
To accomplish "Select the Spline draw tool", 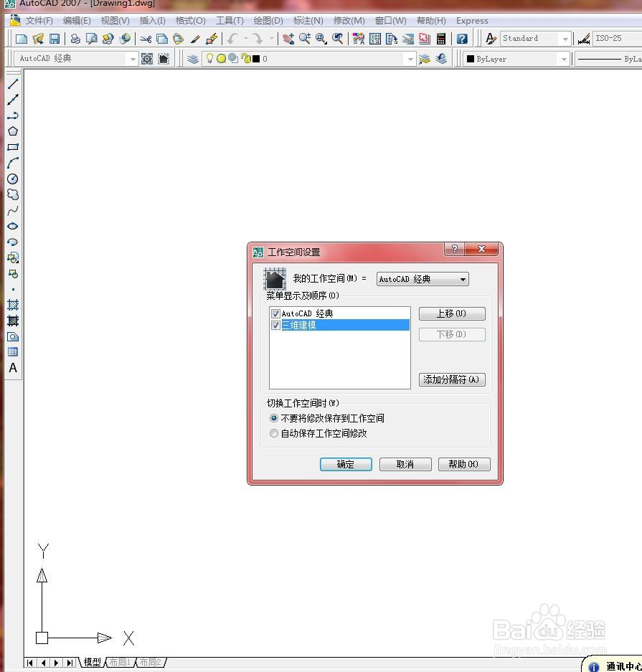I will pos(13,210).
